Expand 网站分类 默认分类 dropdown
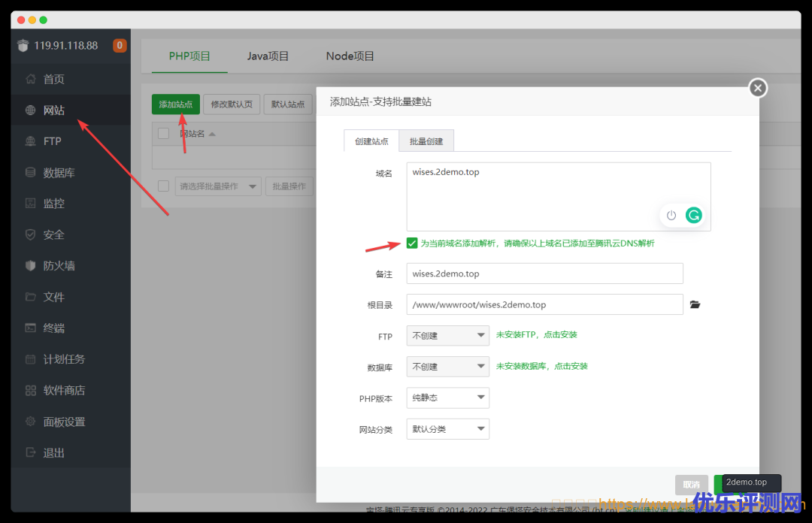 click(447, 429)
